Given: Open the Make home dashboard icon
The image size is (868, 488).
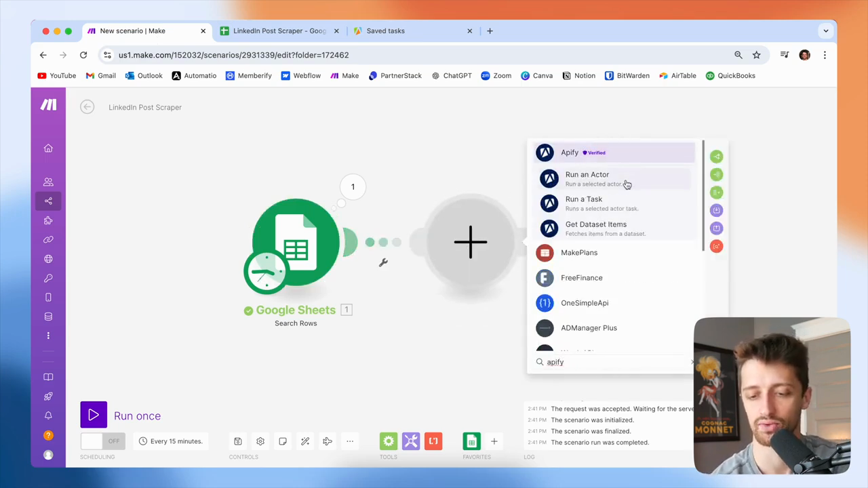Looking at the screenshot, I should click(48, 148).
